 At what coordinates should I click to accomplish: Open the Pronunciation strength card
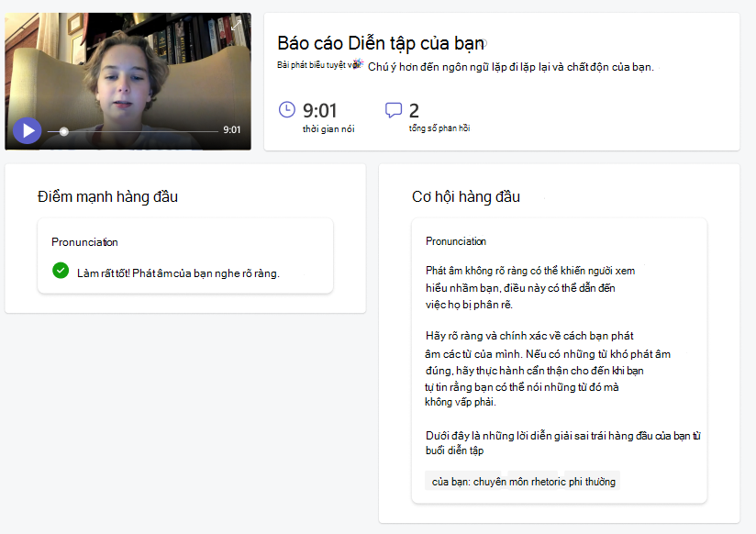(x=185, y=256)
